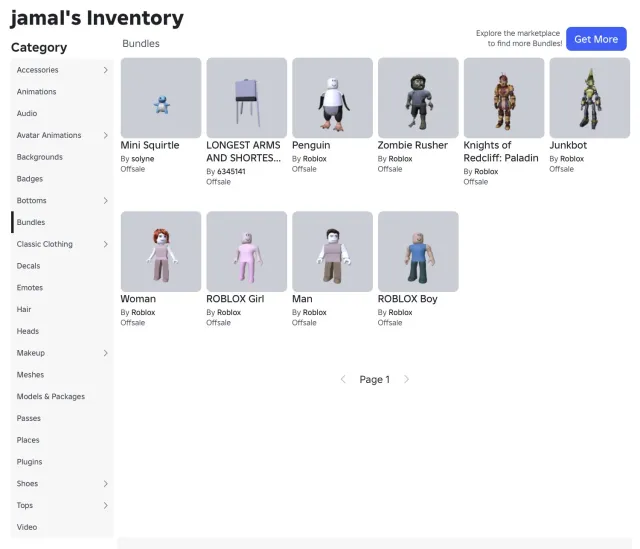The height and width of the screenshot is (549, 640).
Task: Open the Junkbot bundle image
Action: coord(589,98)
